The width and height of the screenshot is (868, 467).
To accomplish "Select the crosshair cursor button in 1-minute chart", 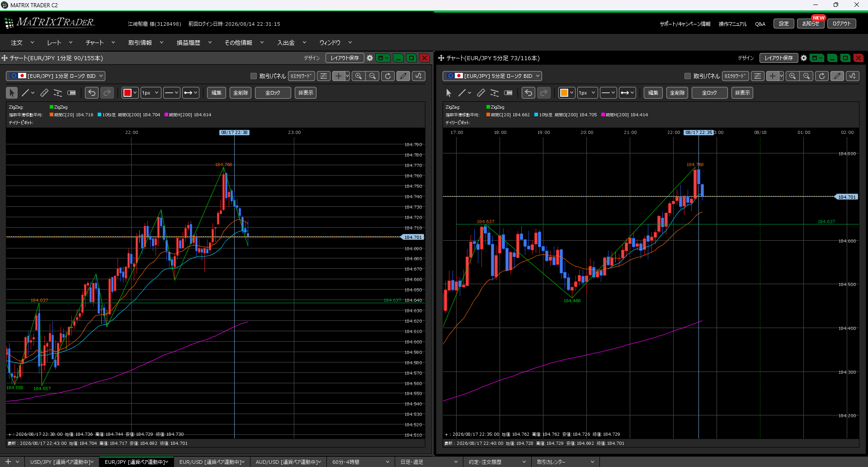I will 338,76.
